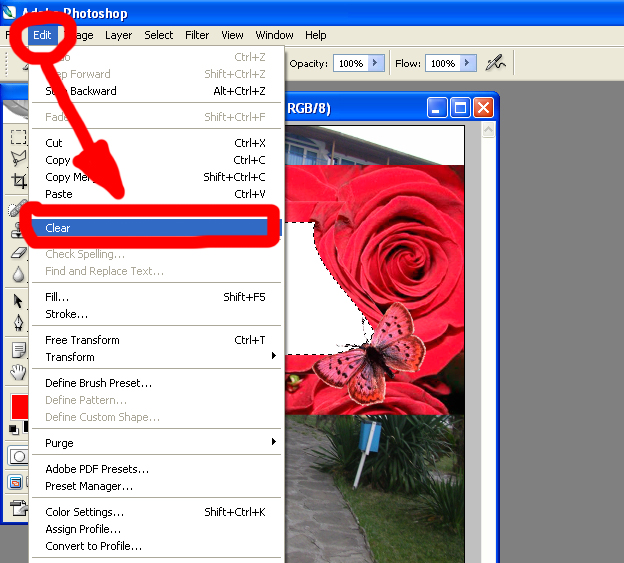624x563 pixels.
Task: Open the Edit menu
Action: tap(42, 35)
